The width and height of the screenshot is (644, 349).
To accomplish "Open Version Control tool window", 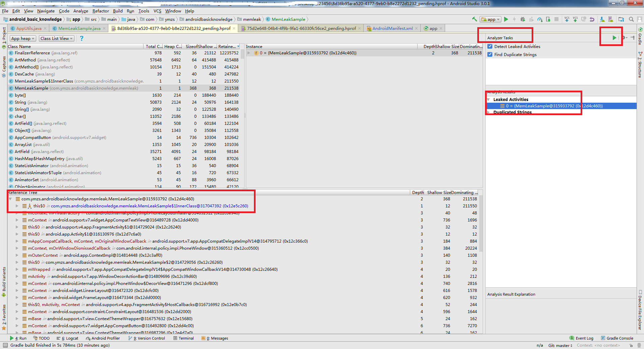I will tap(147, 338).
